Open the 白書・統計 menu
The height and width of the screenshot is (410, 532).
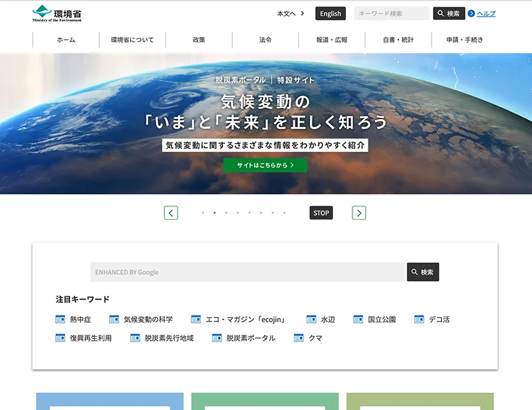coord(398,40)
